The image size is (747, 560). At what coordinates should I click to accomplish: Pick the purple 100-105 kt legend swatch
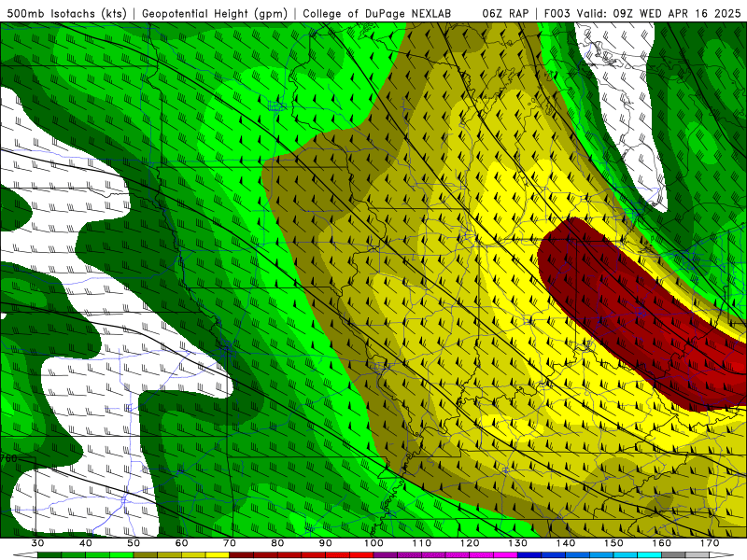[386, 555]
